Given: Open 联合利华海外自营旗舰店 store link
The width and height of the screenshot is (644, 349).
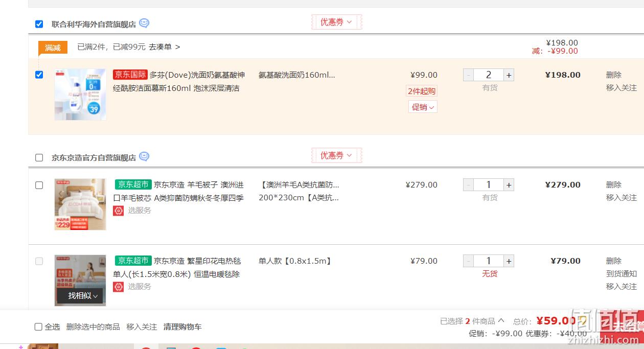Looking at the screenshot, I should (x=94, y=24).
